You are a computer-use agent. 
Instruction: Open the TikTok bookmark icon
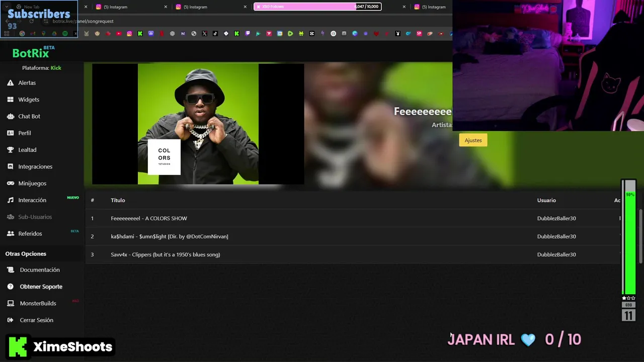(x=215, y=34)
